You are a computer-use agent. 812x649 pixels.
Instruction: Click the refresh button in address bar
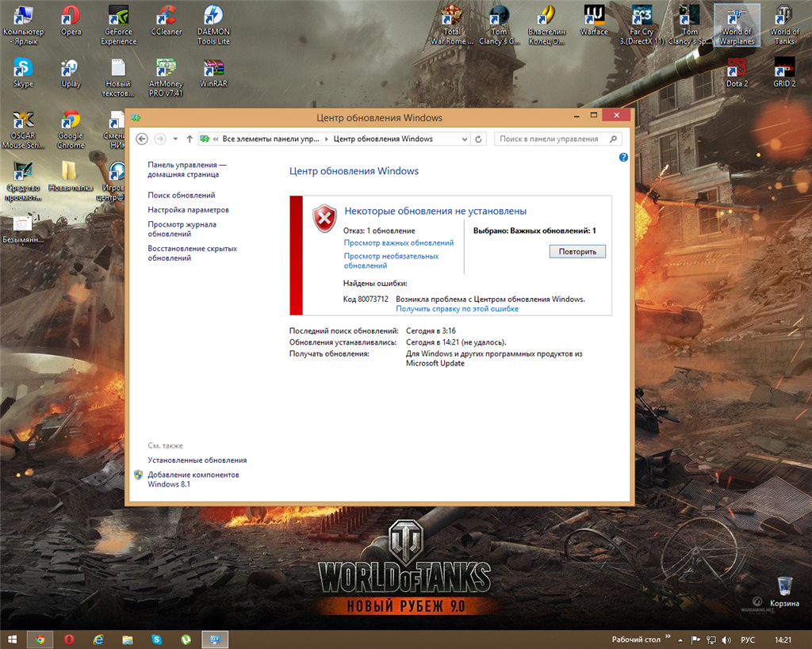(478, 139)
